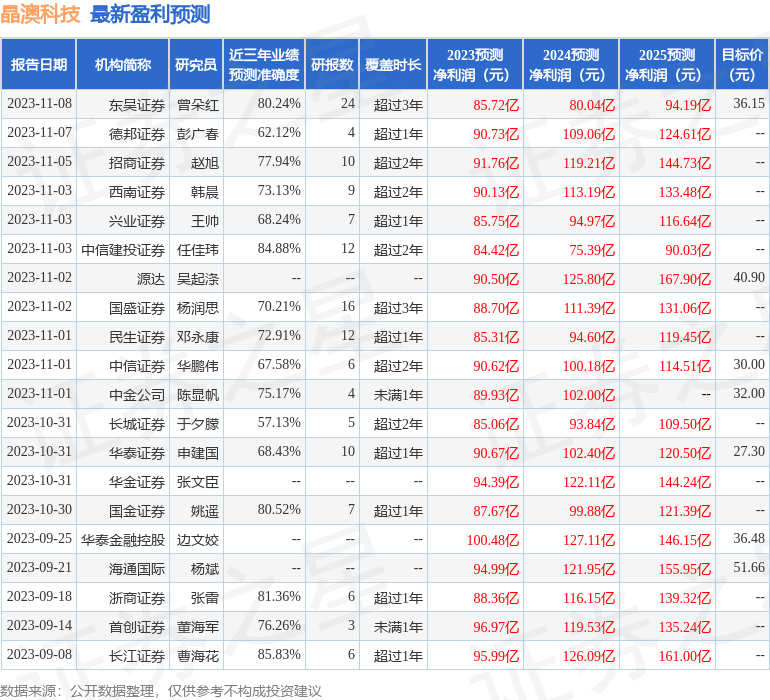This screenshot has width=770, height=700.
Task: Click the 研究员 column header
Action: (x=196, y=64)
